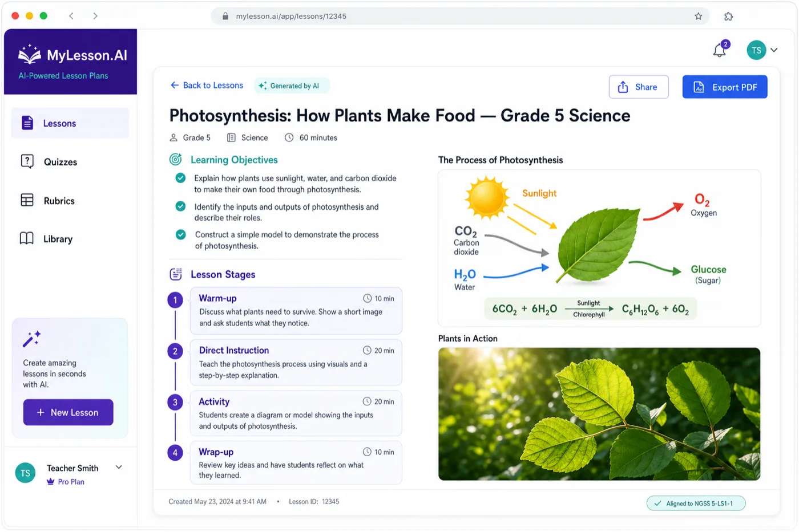Click the browser forward arrow
799x532 pixels.
pos(95,16)
